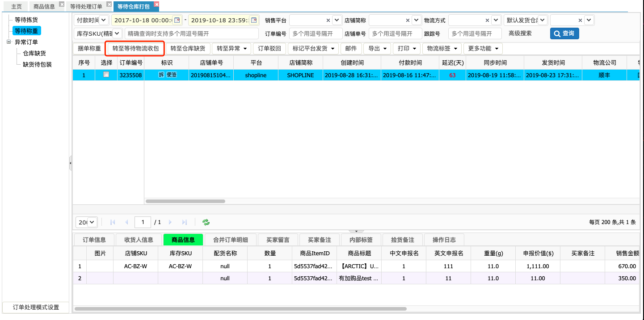Switch to the 等待处理订单 tab
Viewport: 644px width, 320px height.
coord(86,7)
